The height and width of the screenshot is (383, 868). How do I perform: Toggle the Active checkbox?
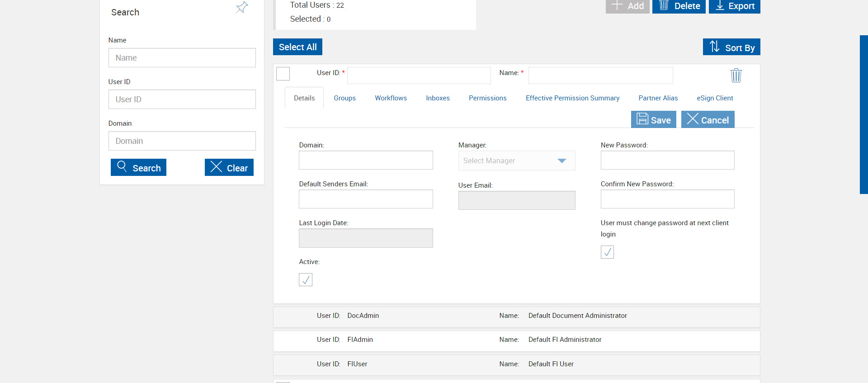click(x=306, y=280)
